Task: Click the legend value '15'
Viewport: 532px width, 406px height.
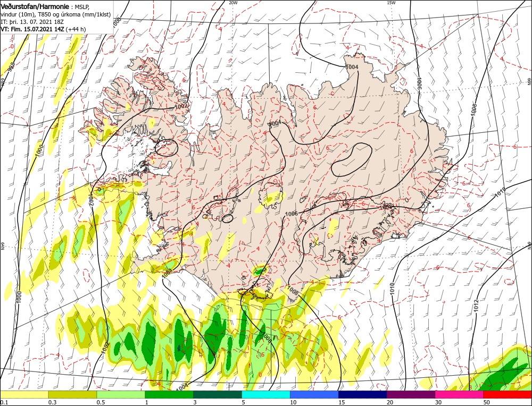Action: click(342, 402)
